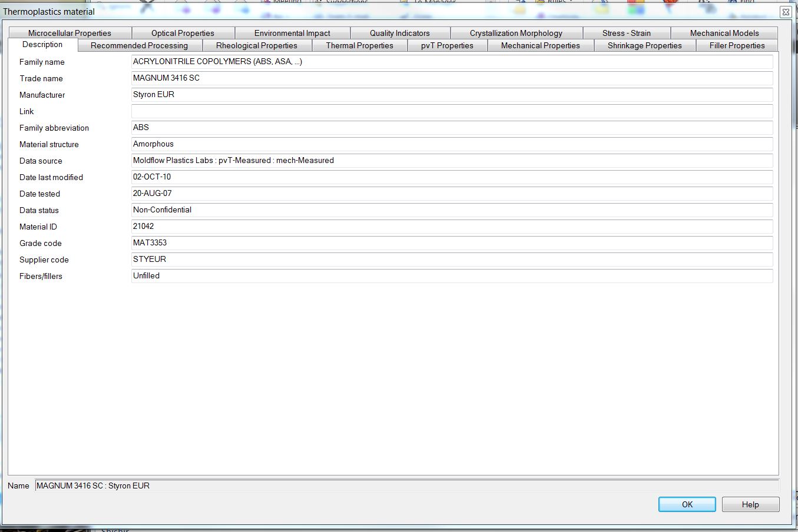Screen dimensions: 798x532
Task: Switch to the Recommended Processing tab
Action: click(139, 45)
